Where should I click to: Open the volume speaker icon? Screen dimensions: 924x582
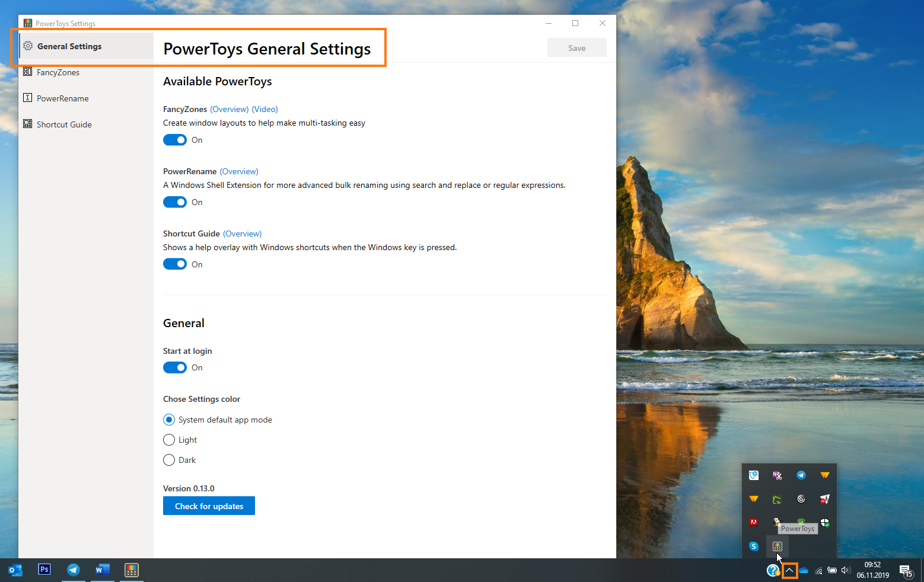coord(846,571)
